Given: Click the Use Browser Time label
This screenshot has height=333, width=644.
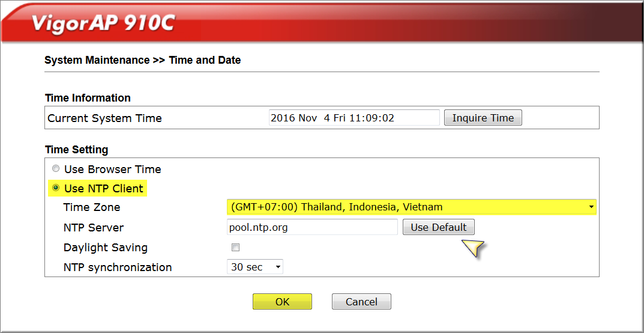Looking at the screenshot, I should pos(113,169).
